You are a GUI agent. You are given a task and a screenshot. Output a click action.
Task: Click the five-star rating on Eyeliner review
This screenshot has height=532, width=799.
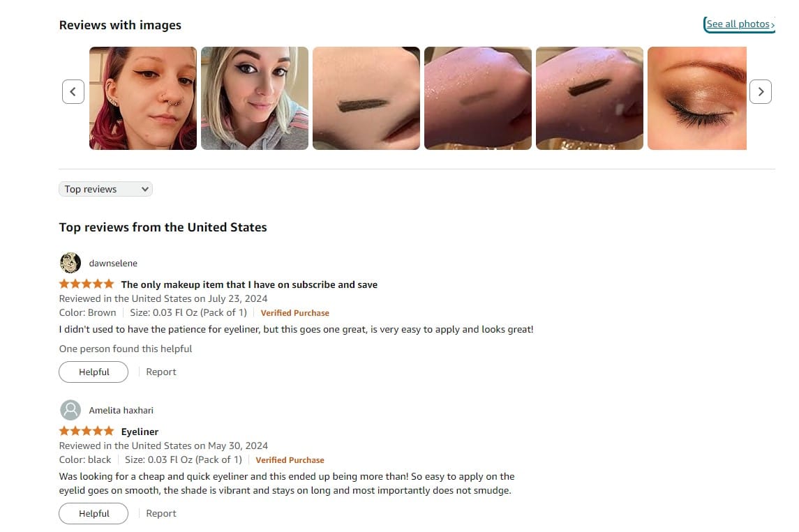pyautogui.click(x=86, y=431)
